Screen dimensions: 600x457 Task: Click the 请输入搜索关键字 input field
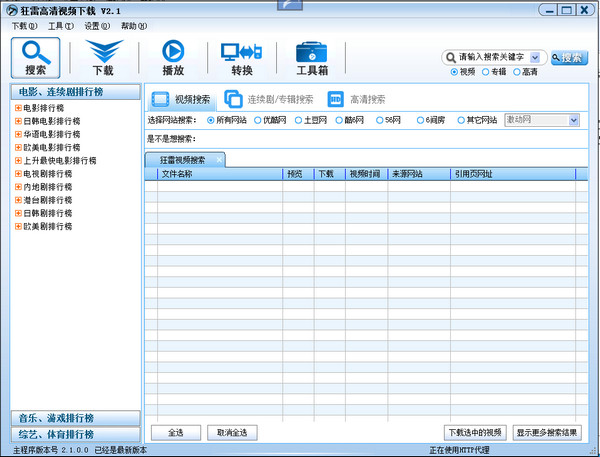[492, 58]
